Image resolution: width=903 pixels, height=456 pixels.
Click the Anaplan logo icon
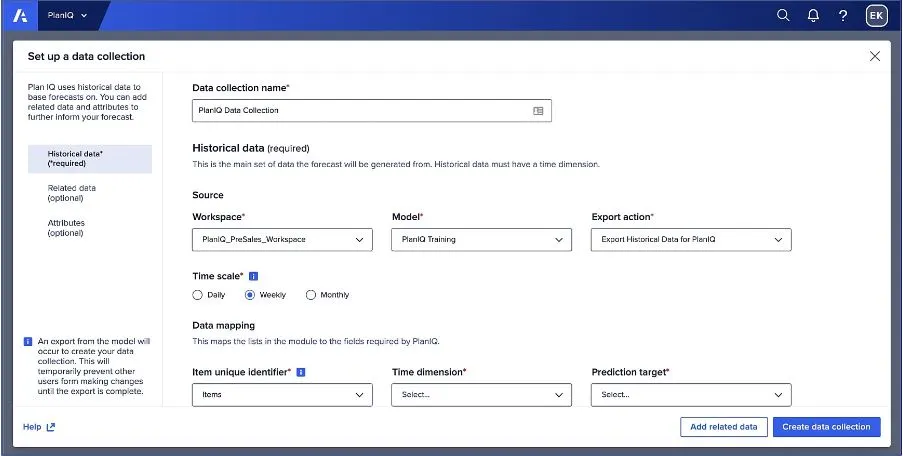[20, 16]
